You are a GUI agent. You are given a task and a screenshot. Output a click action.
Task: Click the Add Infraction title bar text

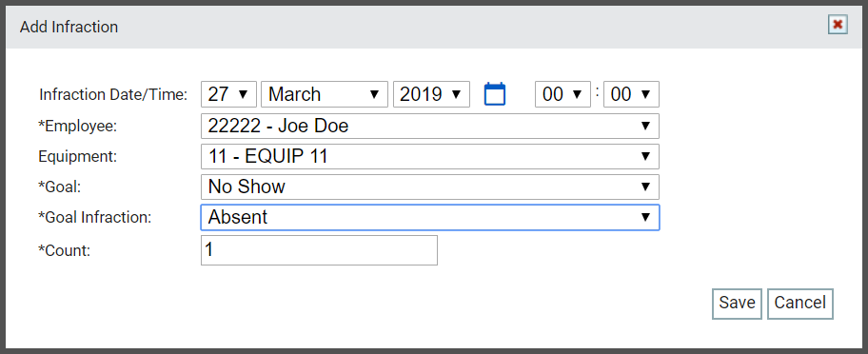[69, 27]
